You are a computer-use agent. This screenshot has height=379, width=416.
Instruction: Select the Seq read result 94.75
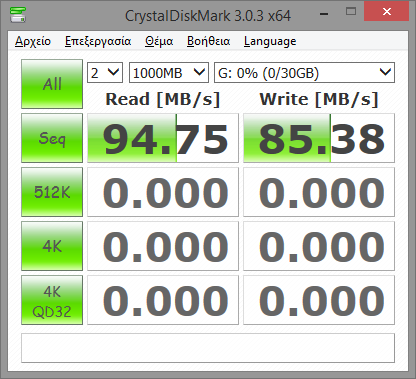[x=163, y=138]
